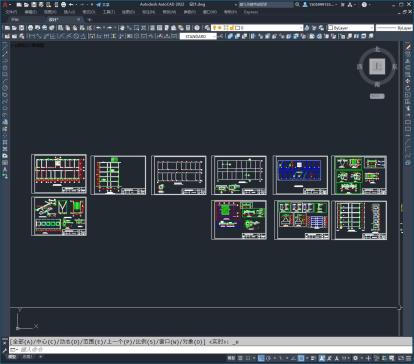Click the Plot printer icon in Standard toolbar
This screenshot has width=414, height=364.
coord(30,28)
